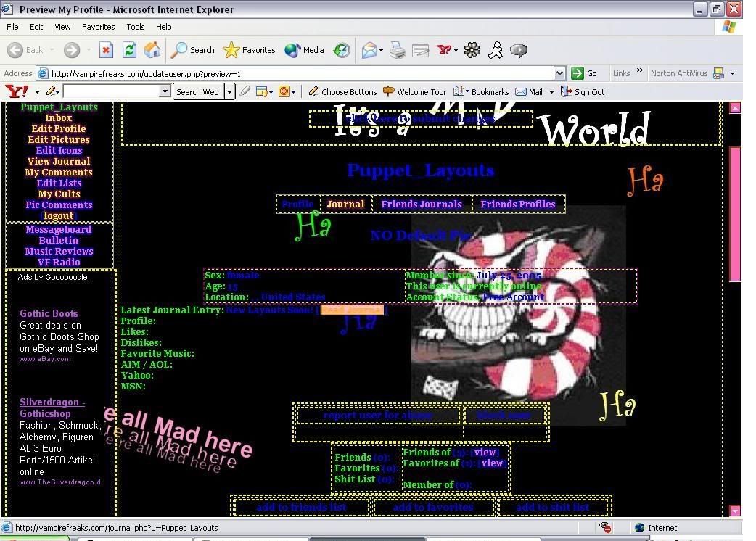
Task: Expand the Mail dropdown arrow on Yahoo toolbar
Action: 551,92
